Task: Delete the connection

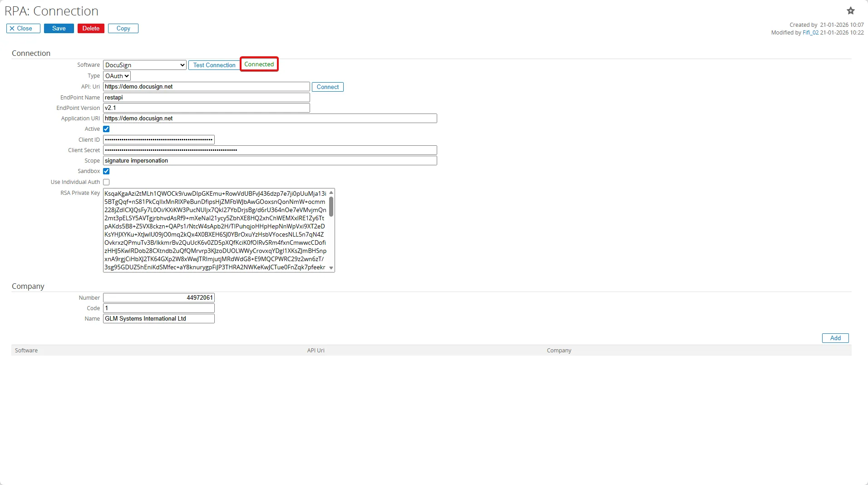Action: [90, 28]
